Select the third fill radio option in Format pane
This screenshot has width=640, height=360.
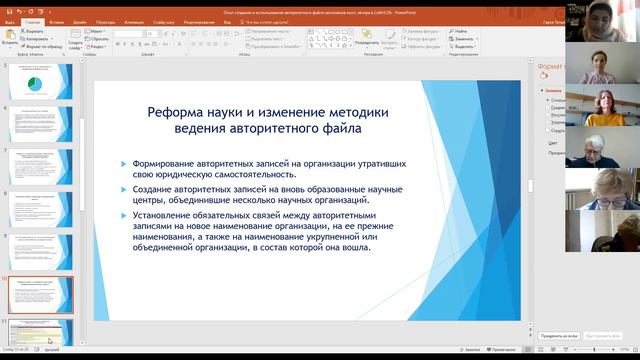click(x=548, y=115)
